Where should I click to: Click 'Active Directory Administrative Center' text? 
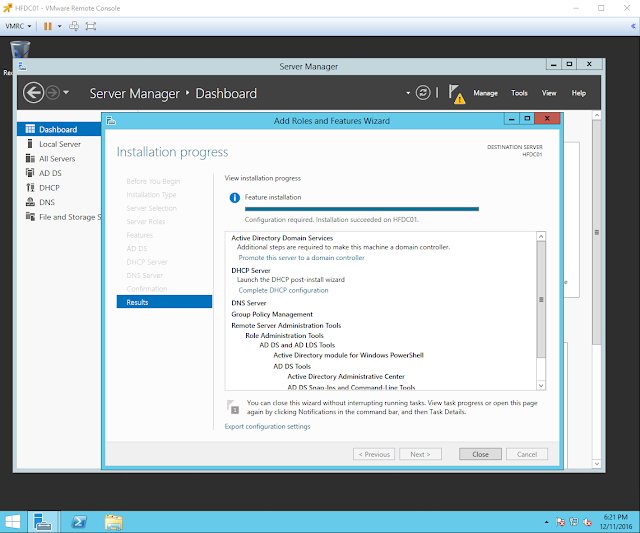click(x=346, y=377)
